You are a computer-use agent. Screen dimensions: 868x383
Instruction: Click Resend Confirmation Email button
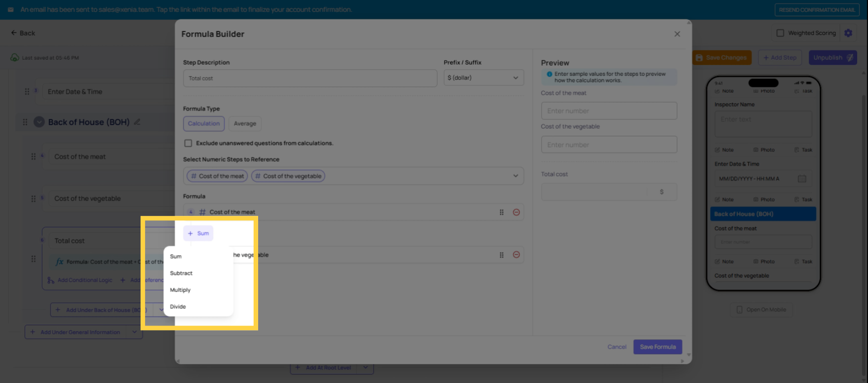tap(817, 9)
